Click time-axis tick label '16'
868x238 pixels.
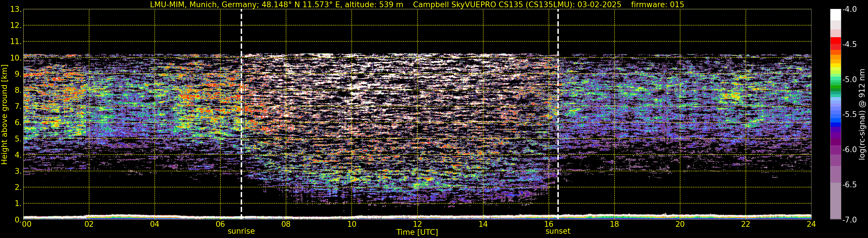pos(549,224)
